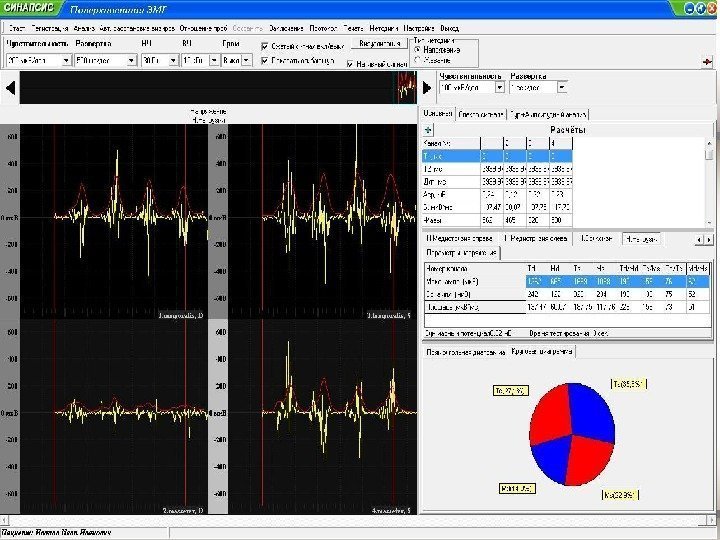The width and height of the screenshot is (720, 540).
Task: Select the upper radio button in the option group
Action: click(x=417, y=48)
